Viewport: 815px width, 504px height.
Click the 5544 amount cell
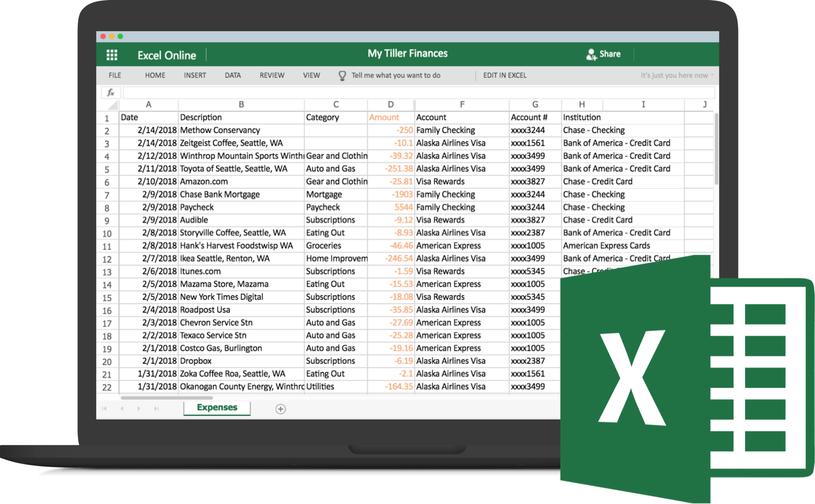pyautogui.click(x=391, y=207)
